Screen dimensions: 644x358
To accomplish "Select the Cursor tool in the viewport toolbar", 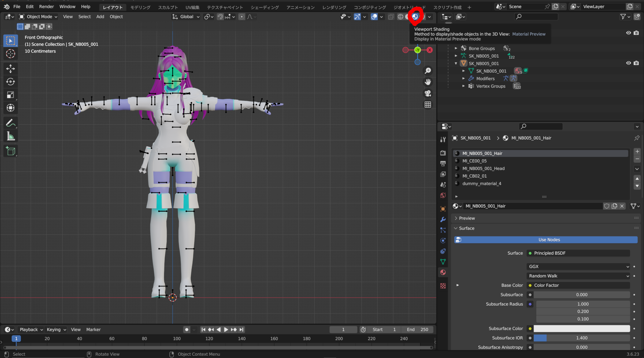I will tap(10, 54).
